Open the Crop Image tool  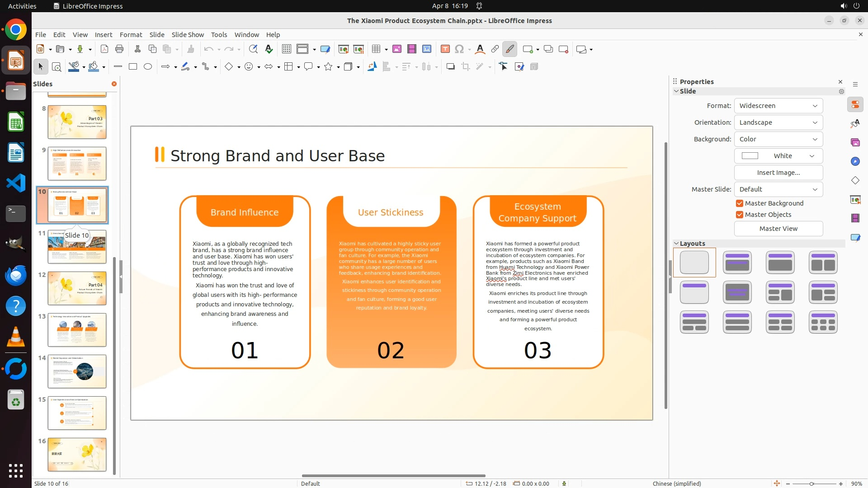click(466, 67)
